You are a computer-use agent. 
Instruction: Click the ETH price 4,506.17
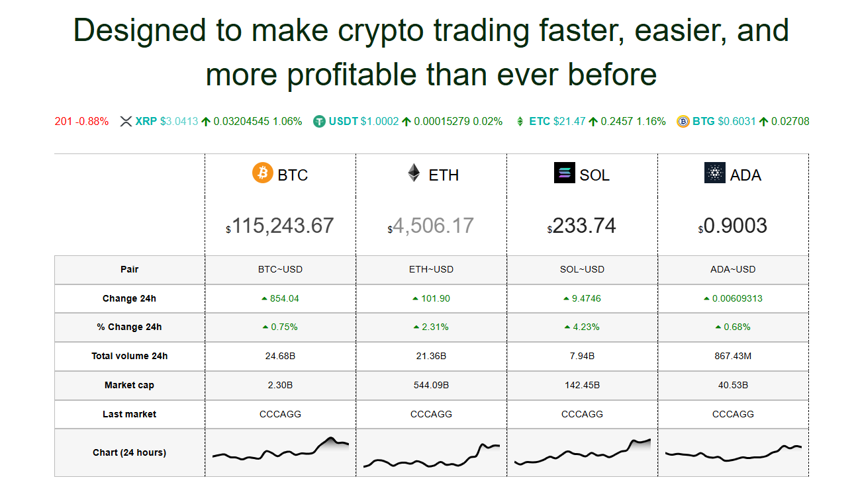(x=434, y=226)
